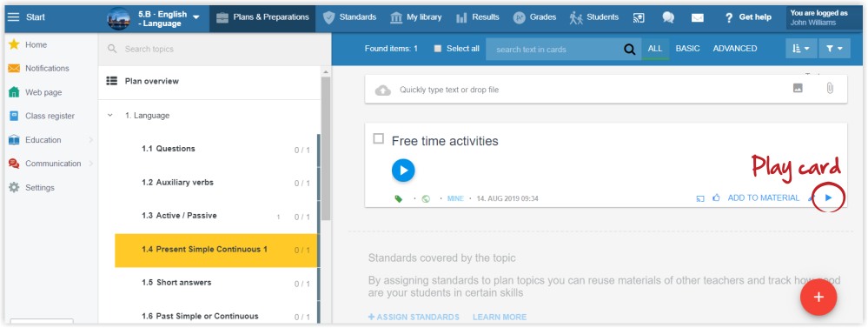The image size is (868, 328).
Task: Click + ASSIGN STANDARDS link
Action: 414,317
